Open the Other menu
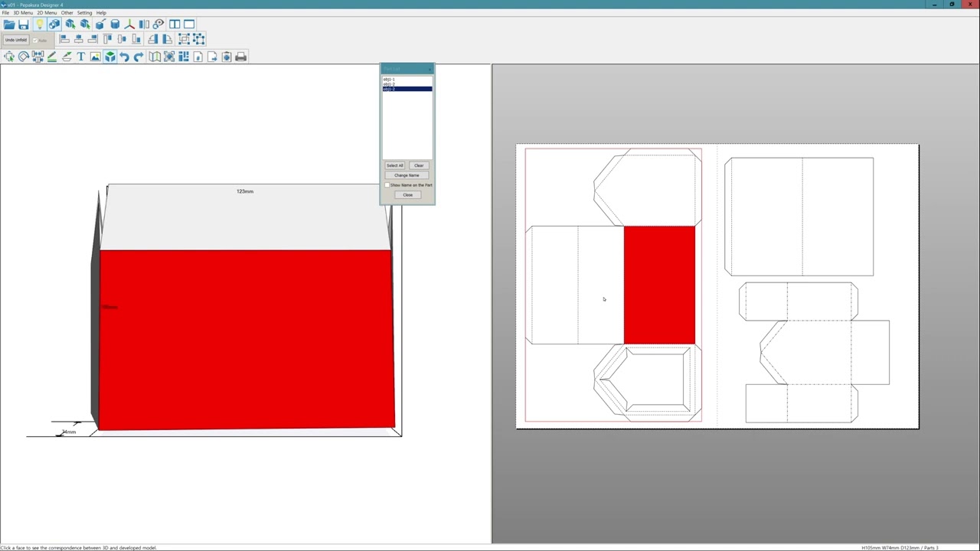The height and width of the screenshot is (551, 980). tap(67, 13)
